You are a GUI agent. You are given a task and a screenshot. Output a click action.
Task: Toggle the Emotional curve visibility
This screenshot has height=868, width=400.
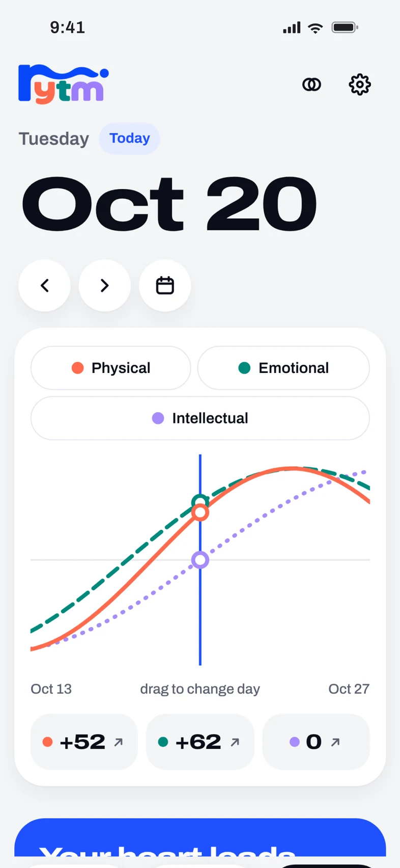(x=283, y=368)
